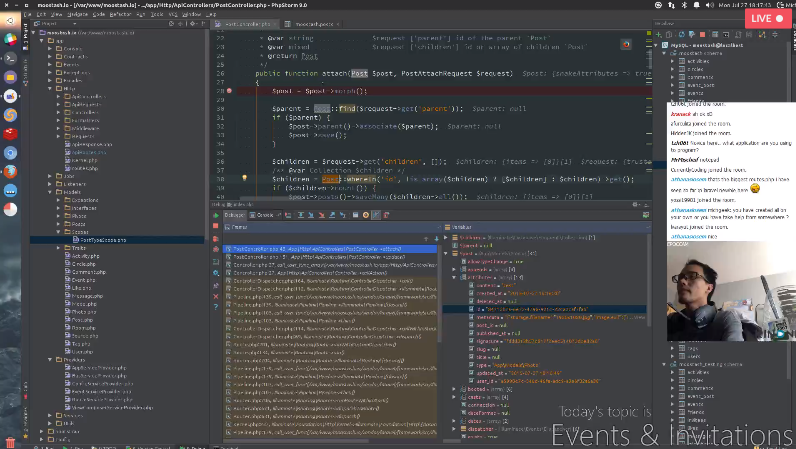
Task: Click the Firefox preview icon in editor
Action: tap(626, 45)
